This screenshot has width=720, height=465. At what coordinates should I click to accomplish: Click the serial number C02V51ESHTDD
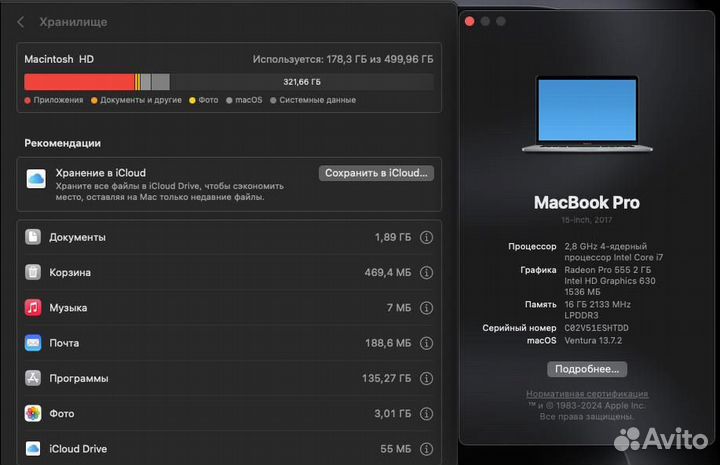coord(596,328)
